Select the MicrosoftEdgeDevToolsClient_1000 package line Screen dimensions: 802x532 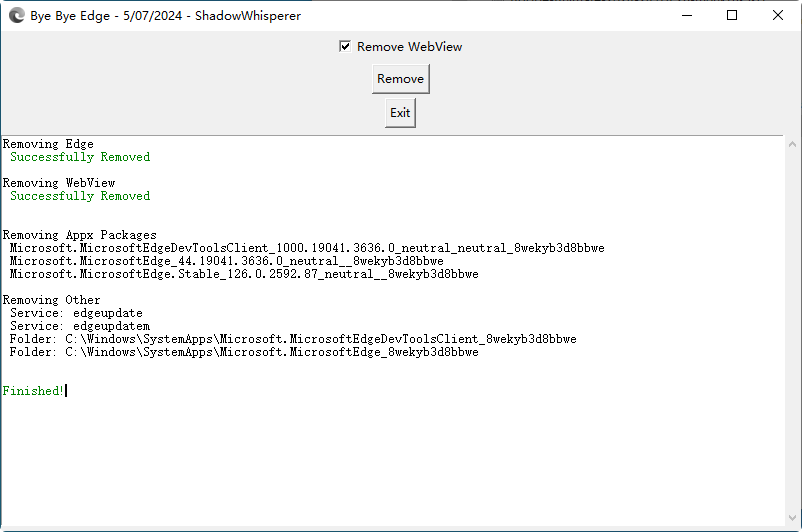[307, 248]
